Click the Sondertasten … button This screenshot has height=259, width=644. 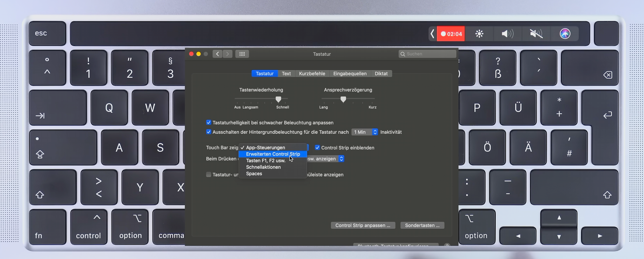tap(422, 225)
